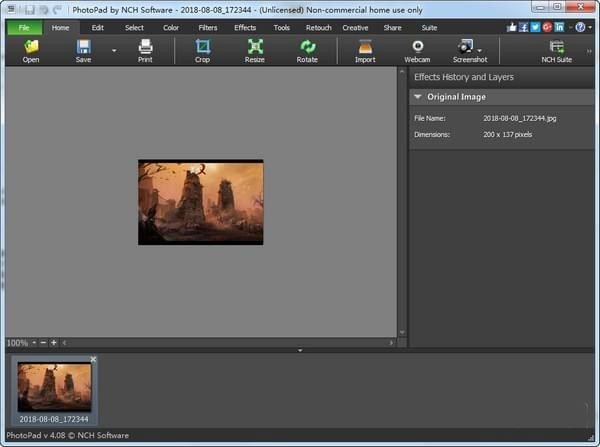Click the zoom in plus button

pos(54,343)
